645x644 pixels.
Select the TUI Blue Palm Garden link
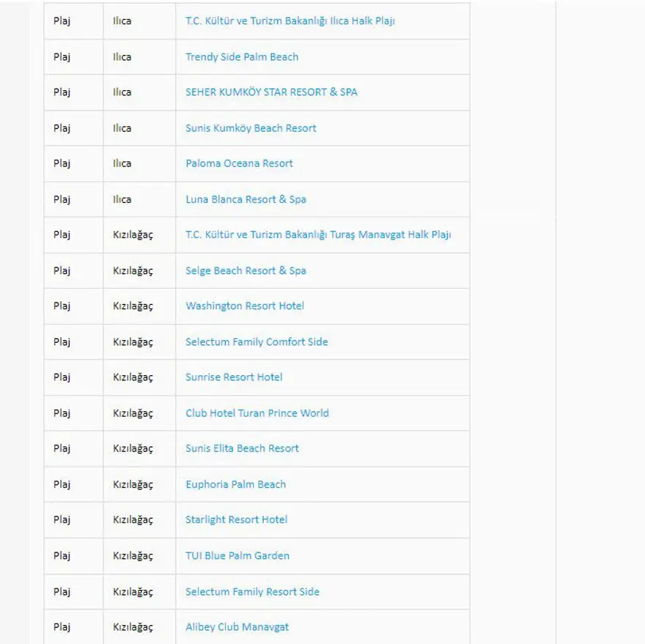(x=237, y=555)
